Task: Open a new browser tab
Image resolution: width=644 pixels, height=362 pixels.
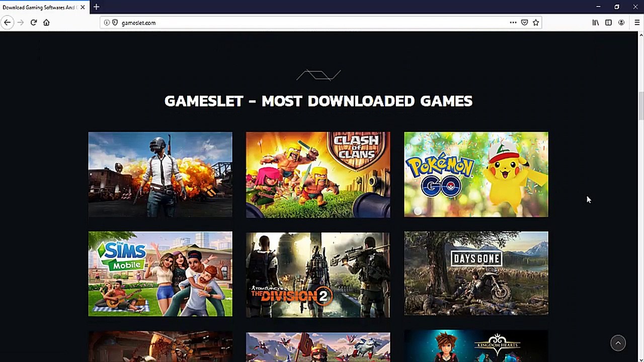Action: click(96, 7)
